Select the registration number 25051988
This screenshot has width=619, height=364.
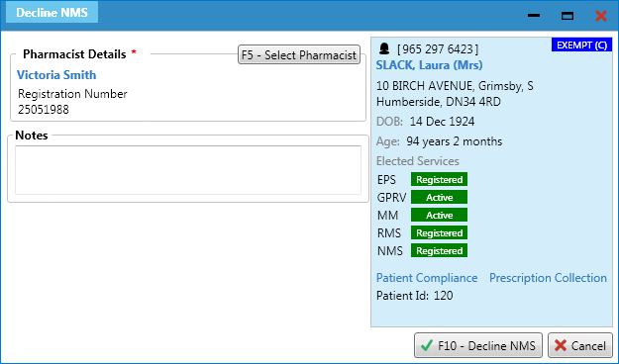click(44, 109)
